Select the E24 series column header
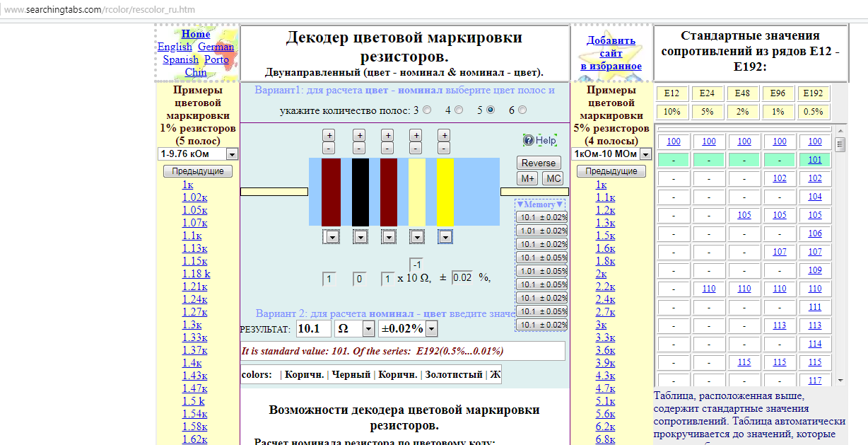Image resolution: width=868 pixels, height=445 pixels. click(708, 93)
